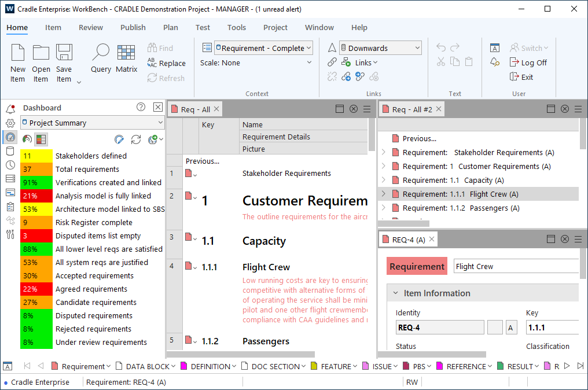Switch dashboard to gauge view
The image size is (588, 390).
click(27, 139)
